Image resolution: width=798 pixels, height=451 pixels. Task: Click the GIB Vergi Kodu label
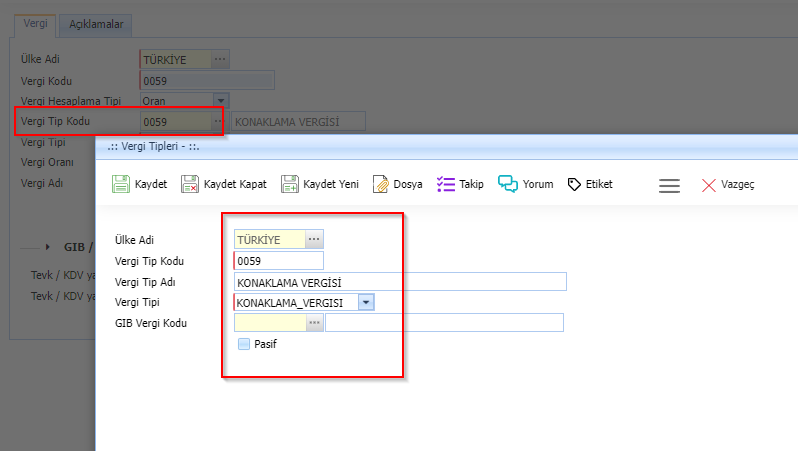[x=151, y=323]
